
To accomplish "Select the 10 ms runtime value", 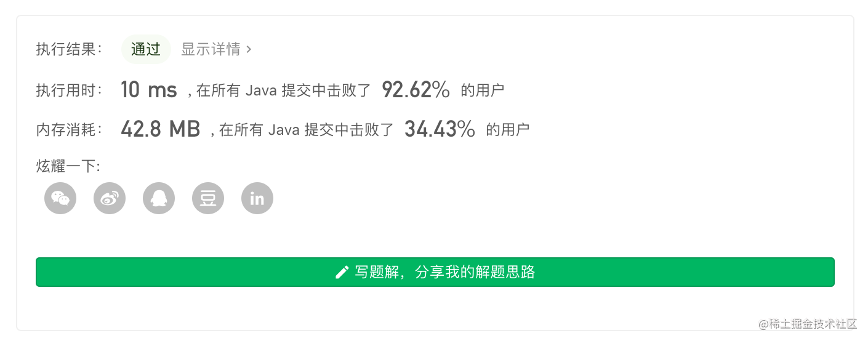I will (x=149, y=90).
